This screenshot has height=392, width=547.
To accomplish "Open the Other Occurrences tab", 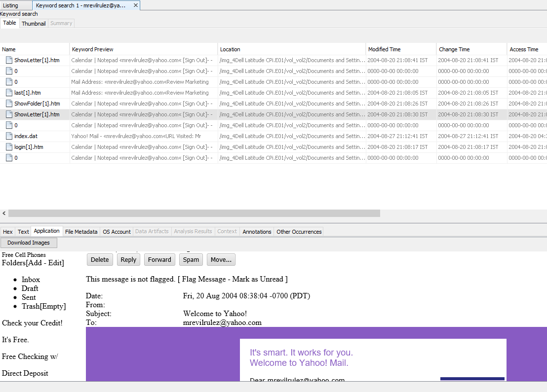I will [299, 232].
